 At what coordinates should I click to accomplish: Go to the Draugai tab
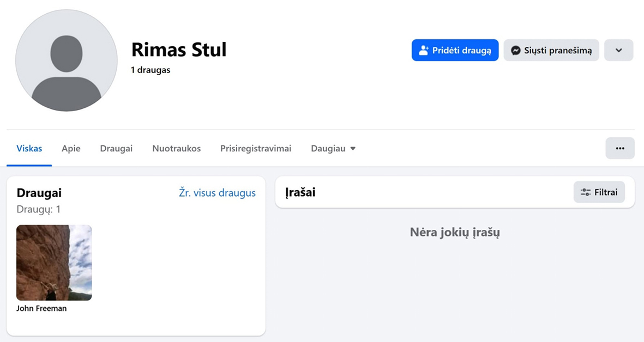pyautogui.click(x=116, y=149)
